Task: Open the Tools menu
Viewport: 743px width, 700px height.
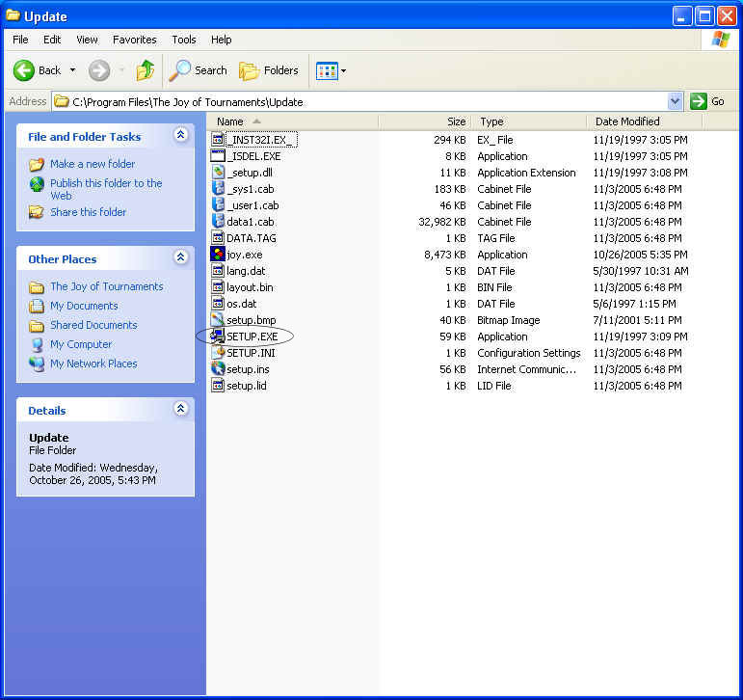Action: pyautogui.click(x=184, y=40)
